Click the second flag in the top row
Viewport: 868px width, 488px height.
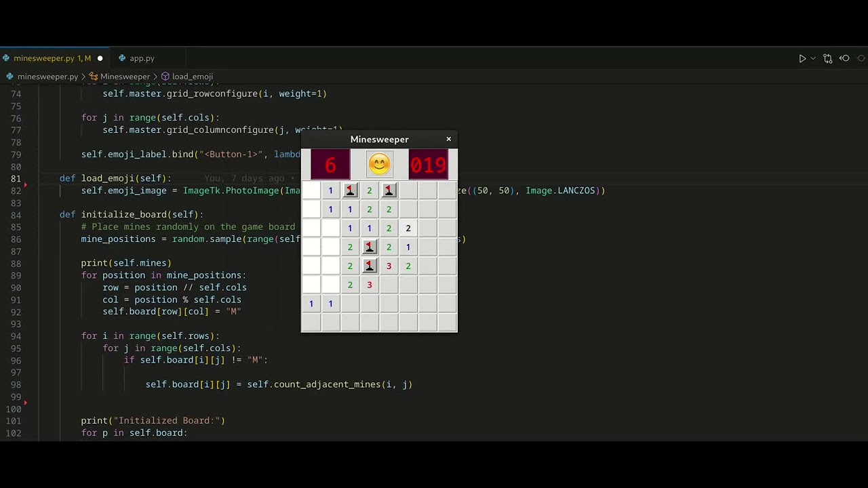point(389,190)
